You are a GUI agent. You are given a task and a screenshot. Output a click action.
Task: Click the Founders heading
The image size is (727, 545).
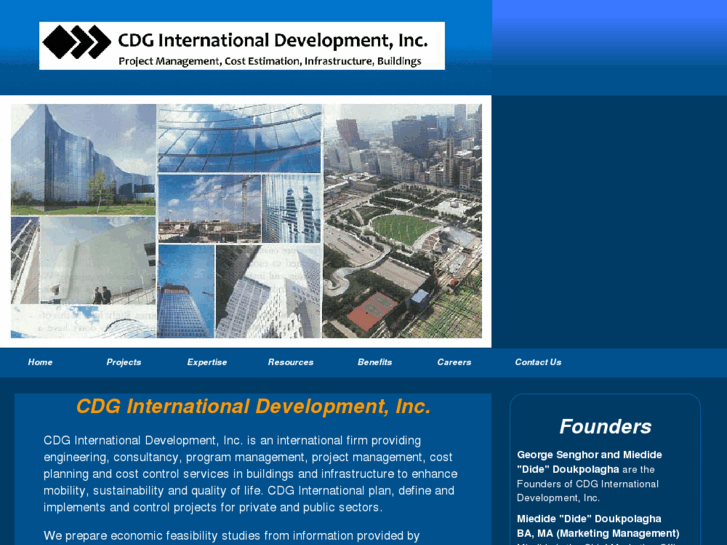pyautogui.click(x=605, y=427)
